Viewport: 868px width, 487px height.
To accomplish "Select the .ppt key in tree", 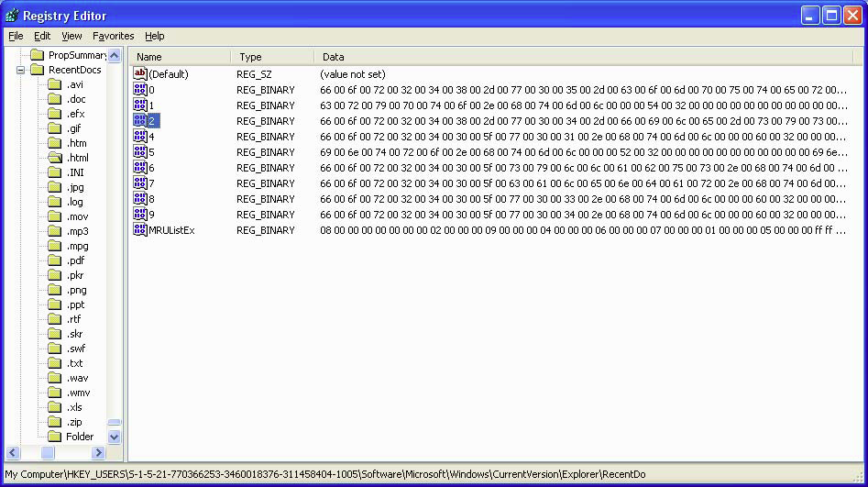I will [x=75, y=304].
